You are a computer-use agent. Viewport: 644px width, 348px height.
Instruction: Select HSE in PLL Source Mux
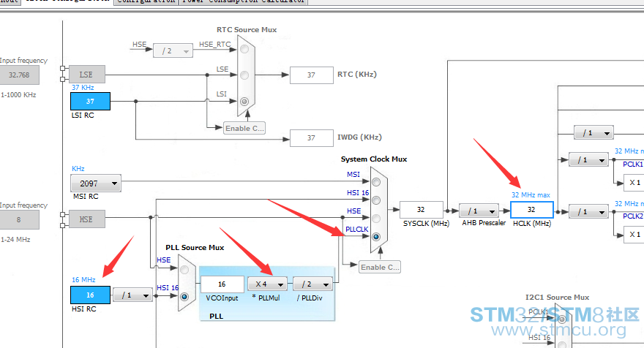tap(184, 269)
